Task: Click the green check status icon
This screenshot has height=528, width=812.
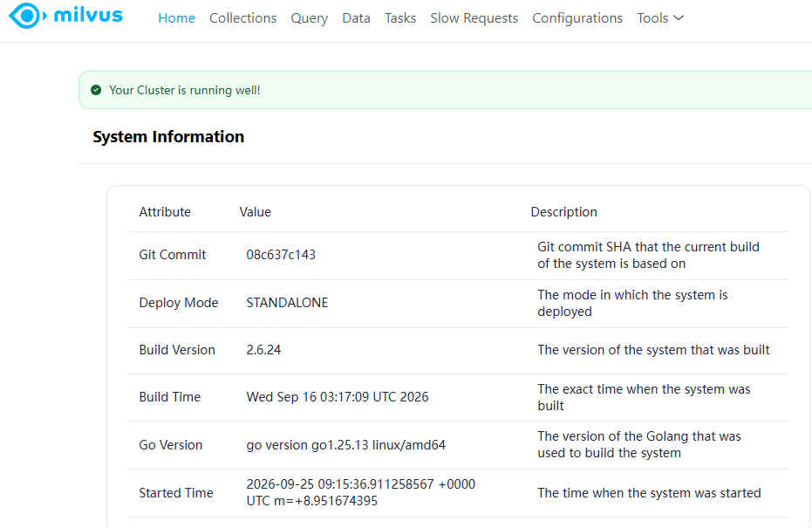Action: click(96, 90)
